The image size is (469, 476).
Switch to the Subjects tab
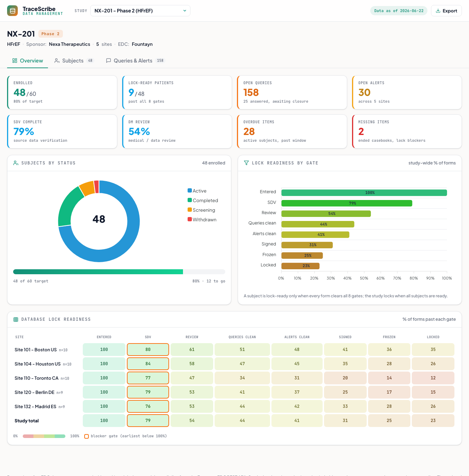click(74, 61)
